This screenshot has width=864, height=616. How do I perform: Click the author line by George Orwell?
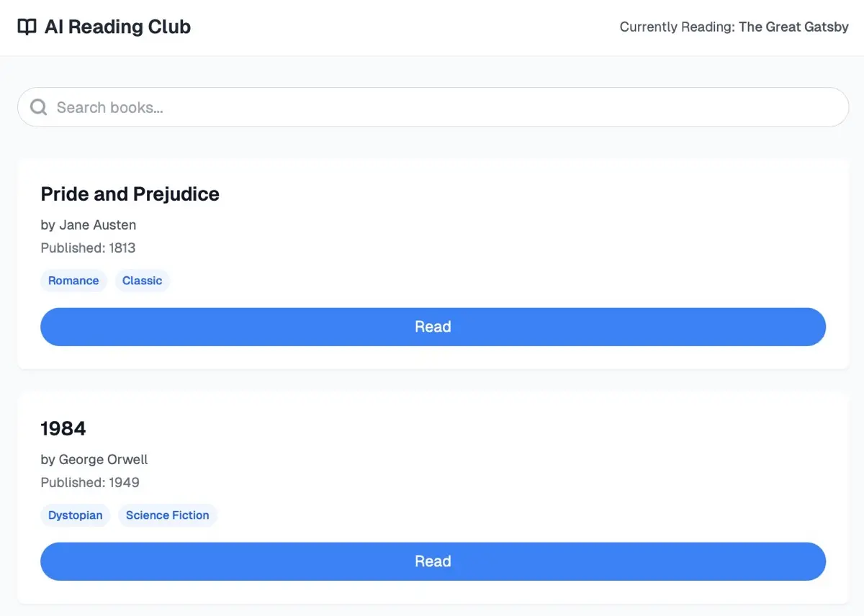94,460
